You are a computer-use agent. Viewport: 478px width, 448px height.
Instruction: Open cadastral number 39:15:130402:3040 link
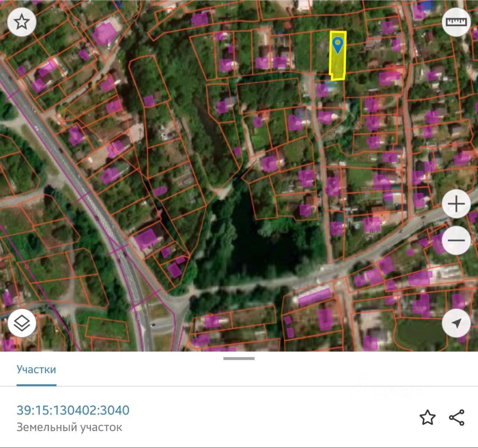(x=73, y=410)
